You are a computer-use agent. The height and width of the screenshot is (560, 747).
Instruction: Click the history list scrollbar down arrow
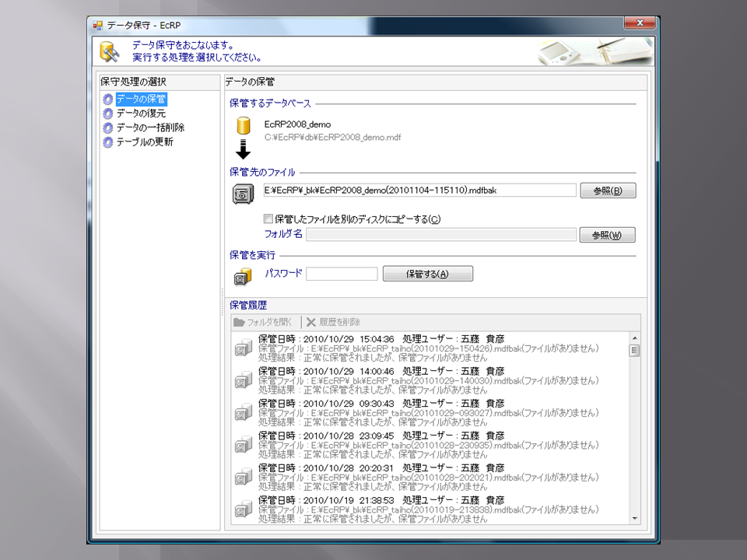[635, 518]
